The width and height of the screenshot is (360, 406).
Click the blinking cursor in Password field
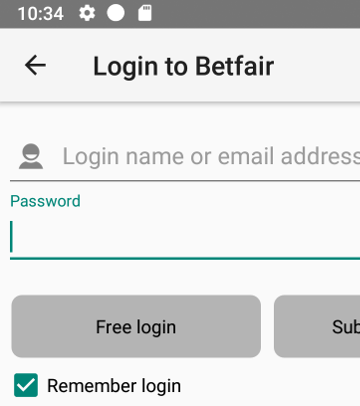pos(11,237)
